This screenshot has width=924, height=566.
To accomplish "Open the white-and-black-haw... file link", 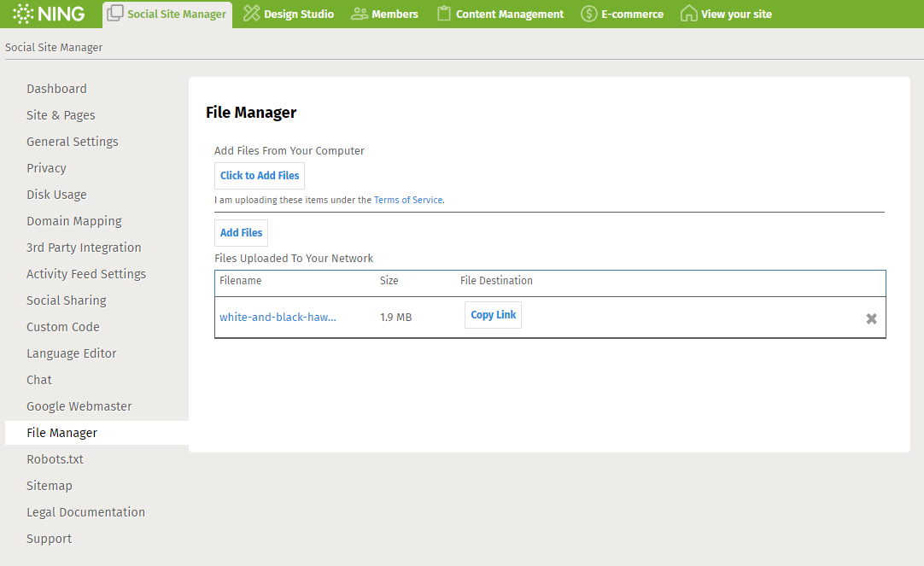I will tap(278, 317).
